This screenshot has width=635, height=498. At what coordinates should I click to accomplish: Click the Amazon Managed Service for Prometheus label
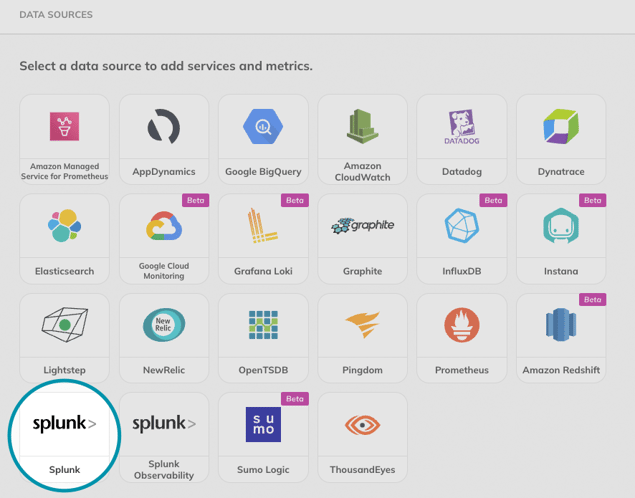pos(64,171)
